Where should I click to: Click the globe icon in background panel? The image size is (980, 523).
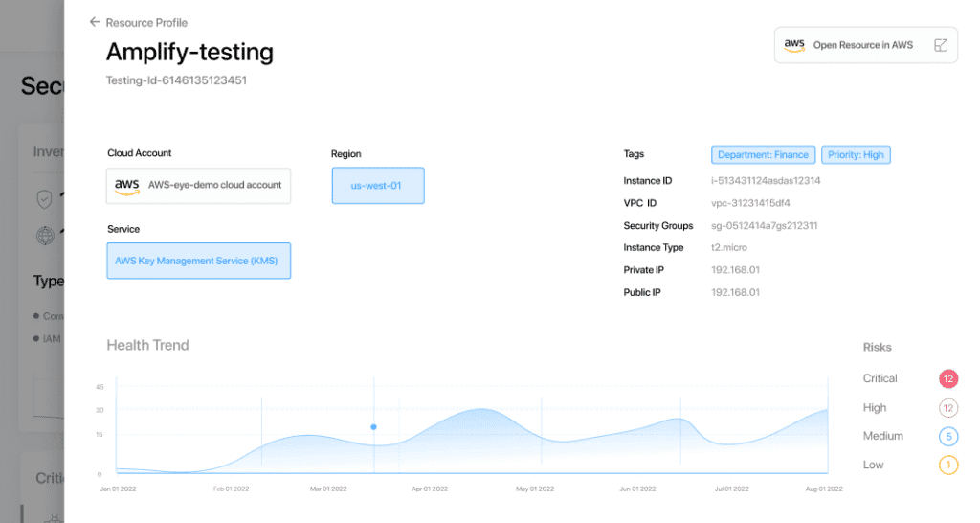pos(45,236)
